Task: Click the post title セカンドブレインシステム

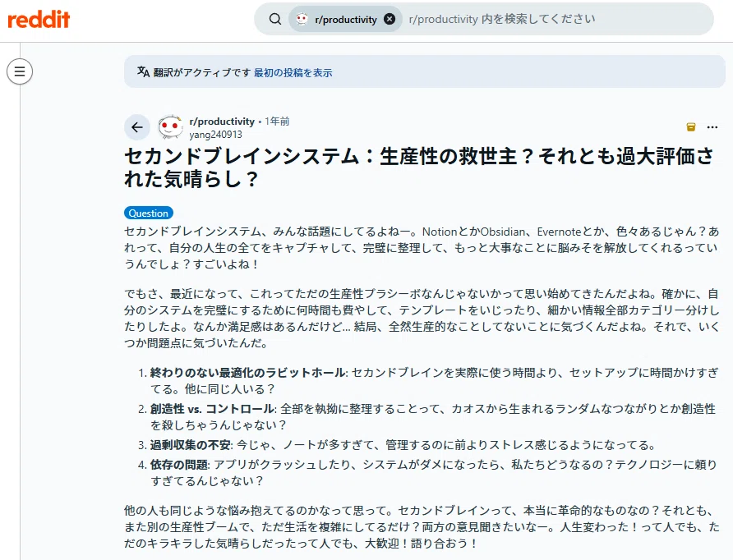Action: 419,168
